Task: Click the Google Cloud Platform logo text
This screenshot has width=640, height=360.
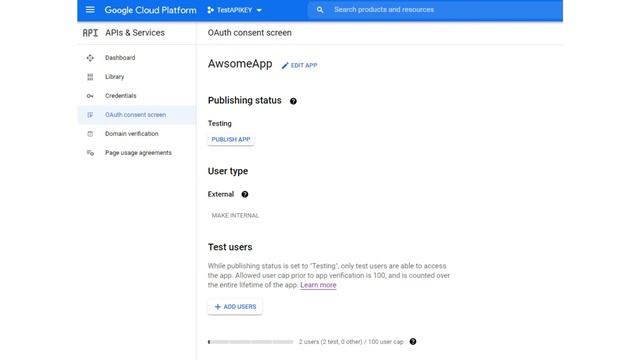Action: [x=150, y=10]
